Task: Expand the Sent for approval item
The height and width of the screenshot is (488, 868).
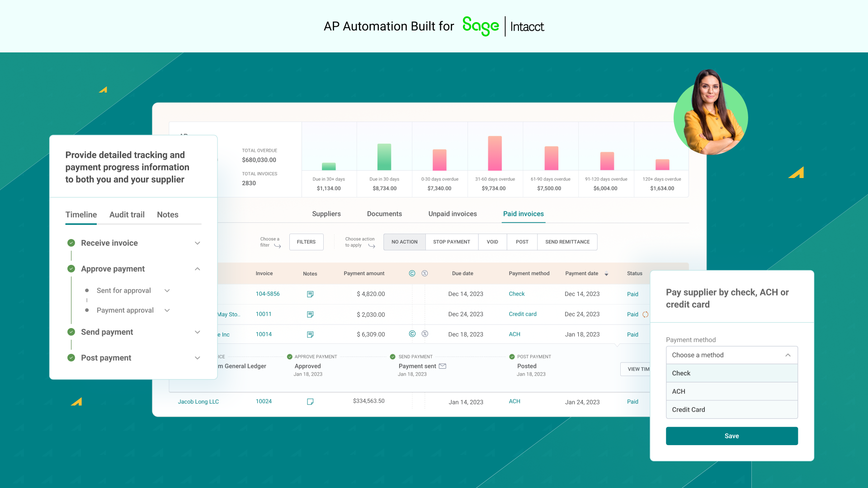Action: click(x=167, y=291)
